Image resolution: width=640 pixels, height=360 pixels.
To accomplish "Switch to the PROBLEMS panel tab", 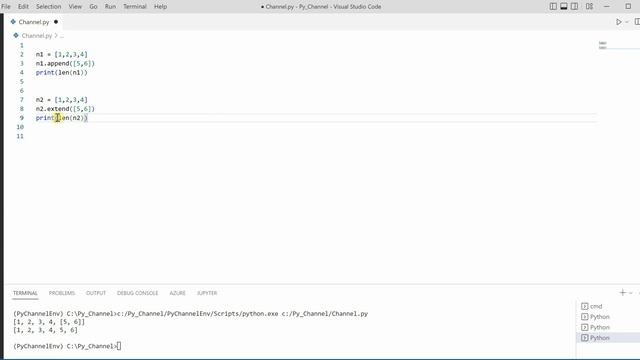I will (x=62, y=293).
